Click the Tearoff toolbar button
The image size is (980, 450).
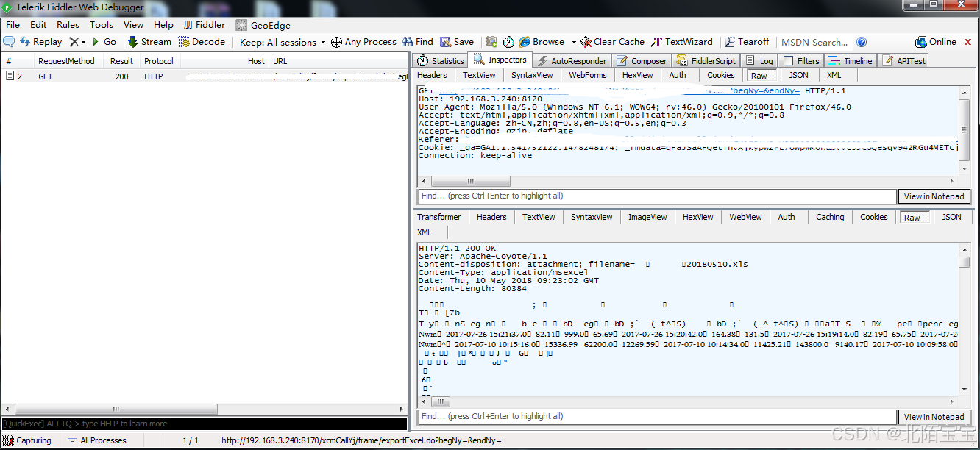(x=747, y=42)
